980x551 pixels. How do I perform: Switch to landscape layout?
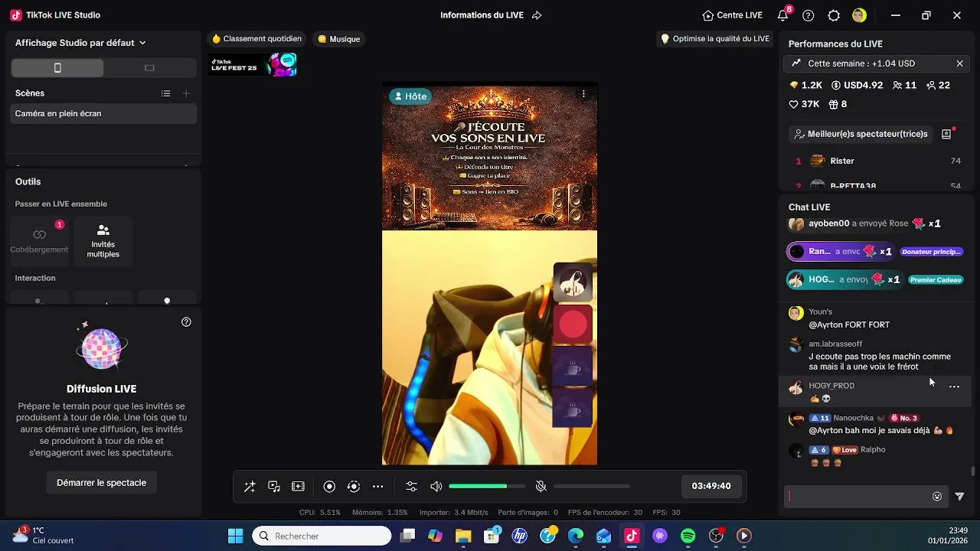coord(149,68)
